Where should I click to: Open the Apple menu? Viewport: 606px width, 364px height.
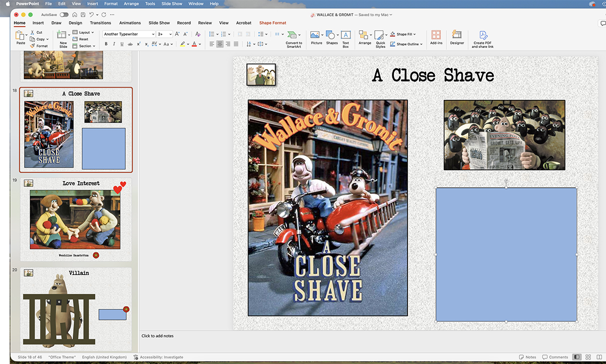pos(8,4)
